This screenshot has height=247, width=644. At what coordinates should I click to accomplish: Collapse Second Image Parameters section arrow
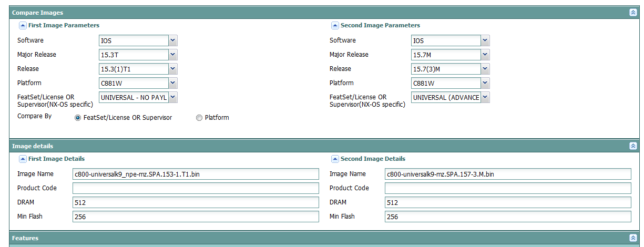(335, 25)
